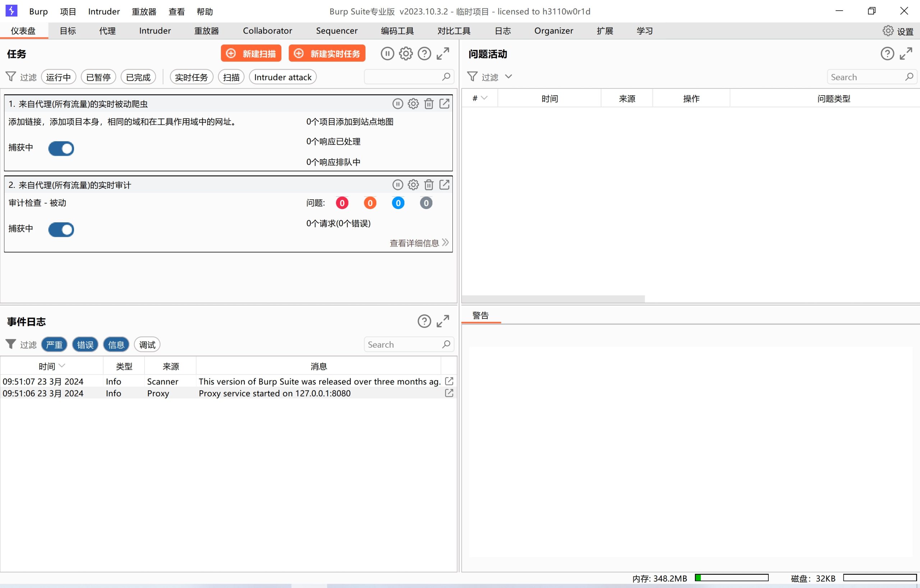Click the gray informational issue count

tap(426, 203)
